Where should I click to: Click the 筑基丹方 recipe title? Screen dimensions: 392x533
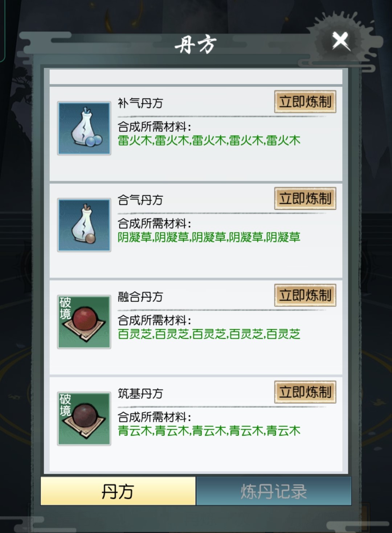tap(140, 393)
